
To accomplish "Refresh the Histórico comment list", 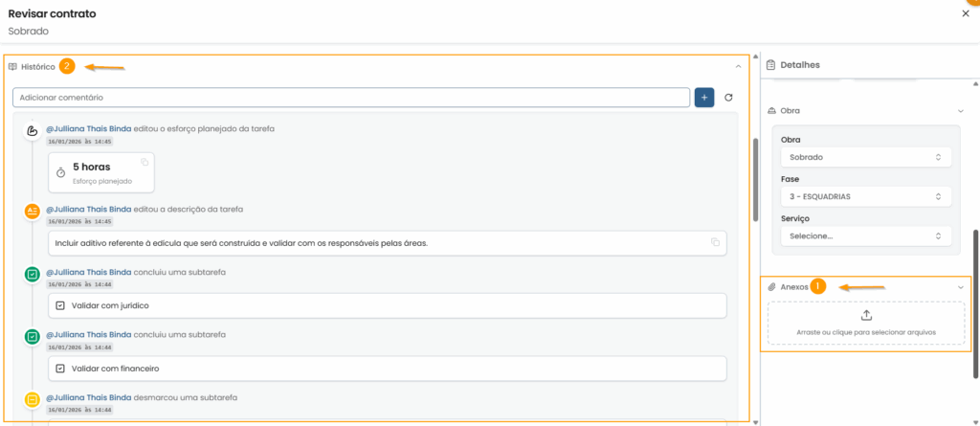I will 728,98.
